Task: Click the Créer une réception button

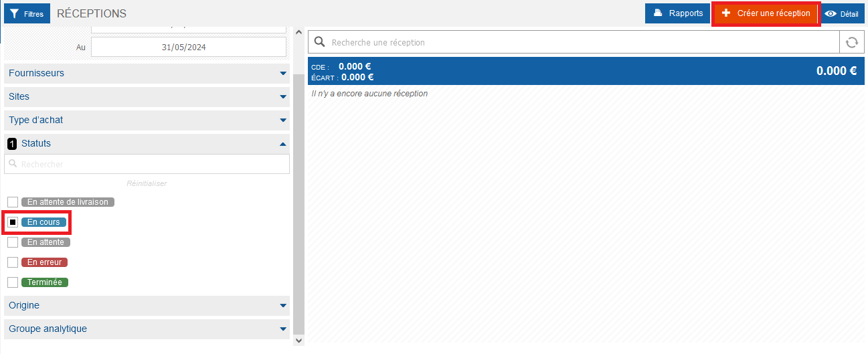Action: click(x=766, y=13)
